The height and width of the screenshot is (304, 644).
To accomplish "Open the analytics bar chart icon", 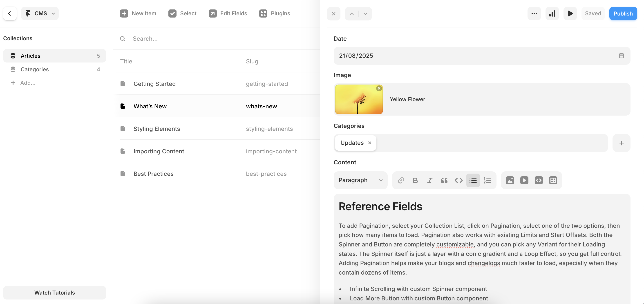I will [552, 13].
